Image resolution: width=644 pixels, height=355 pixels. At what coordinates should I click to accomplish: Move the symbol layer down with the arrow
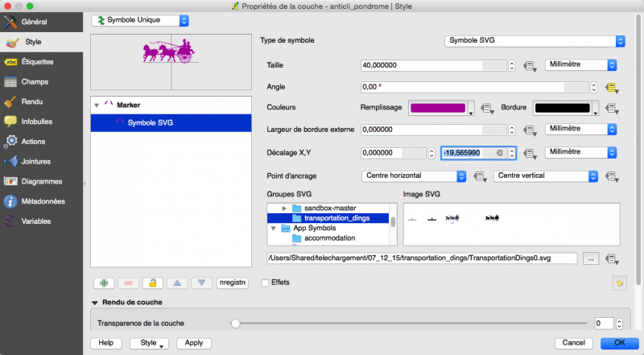[202, 283]
